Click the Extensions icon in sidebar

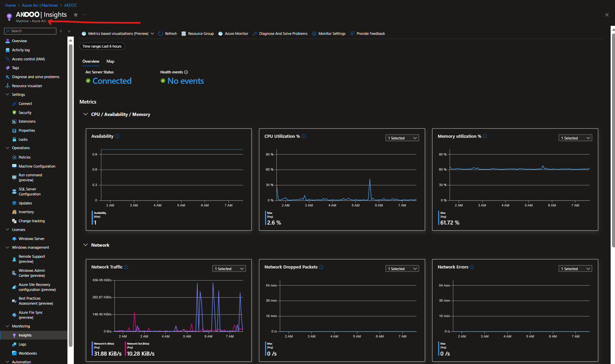pos(14,121)
